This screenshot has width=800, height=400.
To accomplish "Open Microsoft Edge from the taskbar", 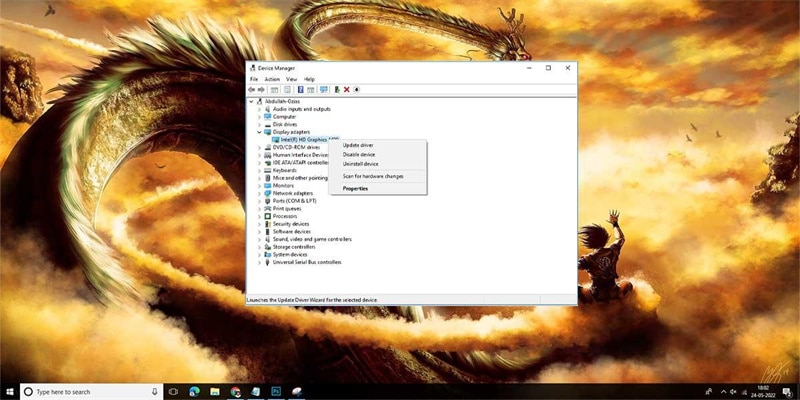I will [194, 392].
